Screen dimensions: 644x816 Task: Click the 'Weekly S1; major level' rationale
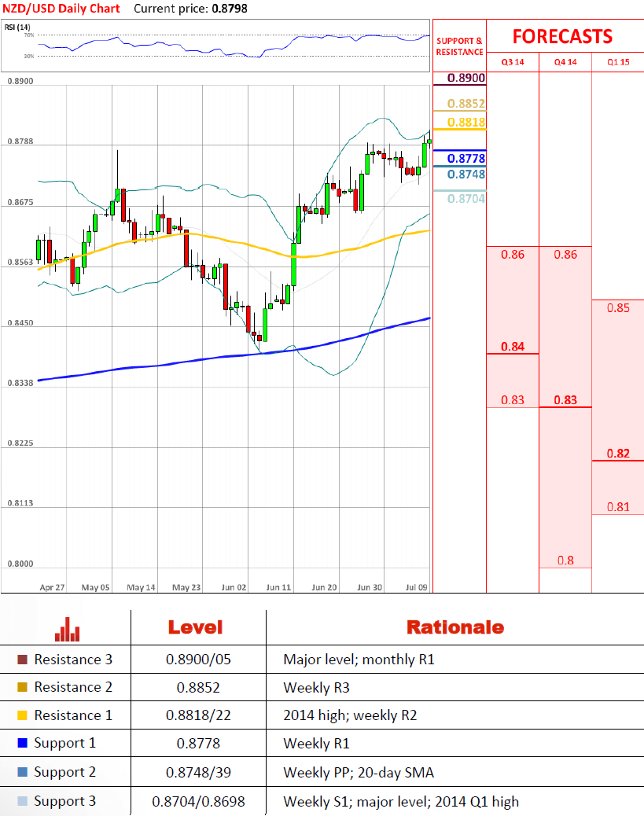click(x=401, y=802)
